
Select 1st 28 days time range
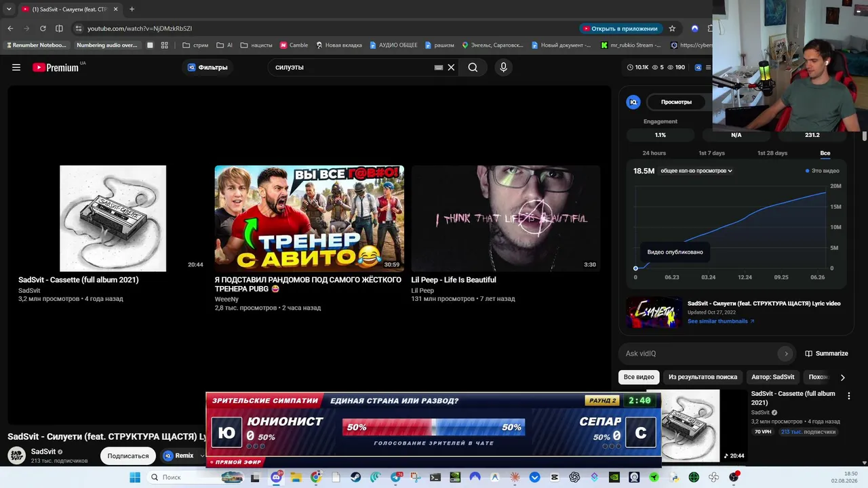pyautogui.click(x=772, y=153)
